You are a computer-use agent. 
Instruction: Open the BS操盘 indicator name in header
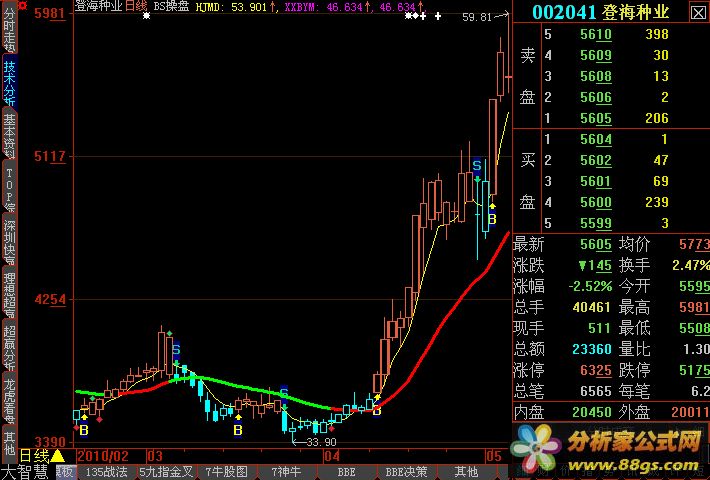(x=170, y=6)
